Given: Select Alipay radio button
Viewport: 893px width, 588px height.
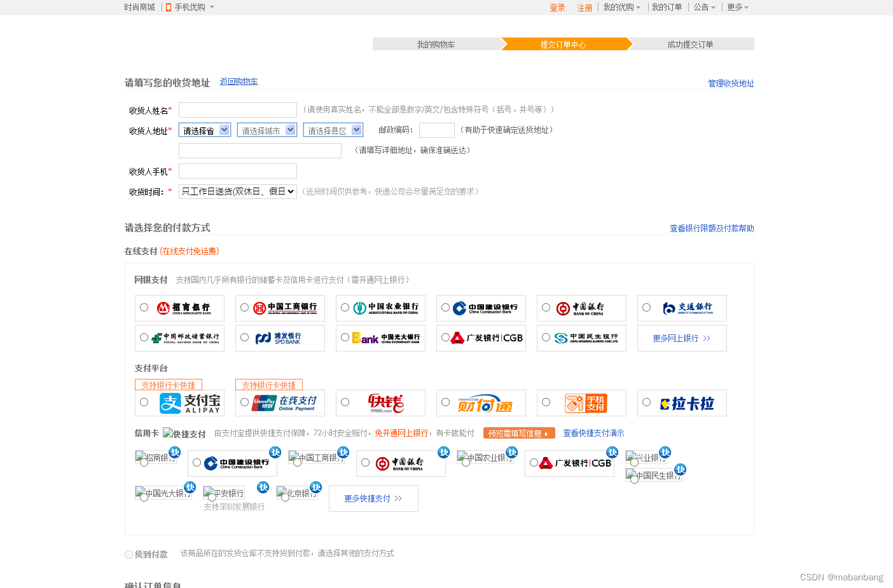Looking at the screenshot, I should pyautogui.click(x=144, y=402).
